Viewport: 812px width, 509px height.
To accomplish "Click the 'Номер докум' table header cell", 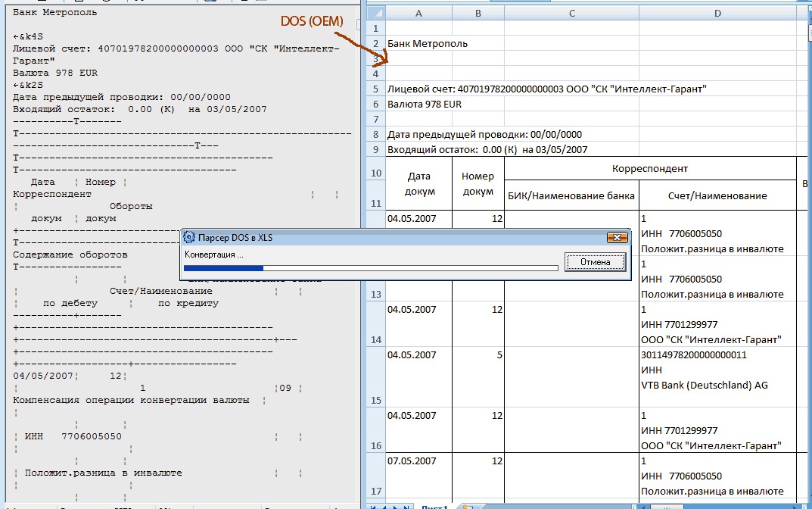I will click(x=478, y=183).
